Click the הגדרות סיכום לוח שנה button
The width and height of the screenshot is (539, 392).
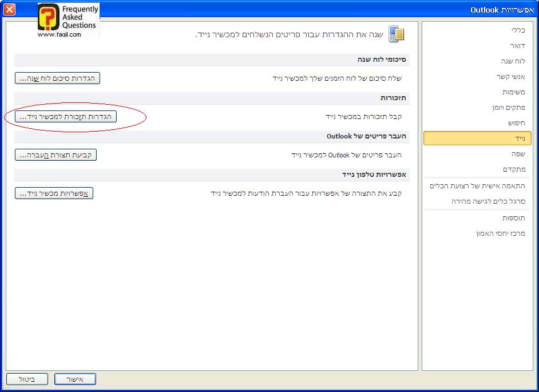(57, 78)
